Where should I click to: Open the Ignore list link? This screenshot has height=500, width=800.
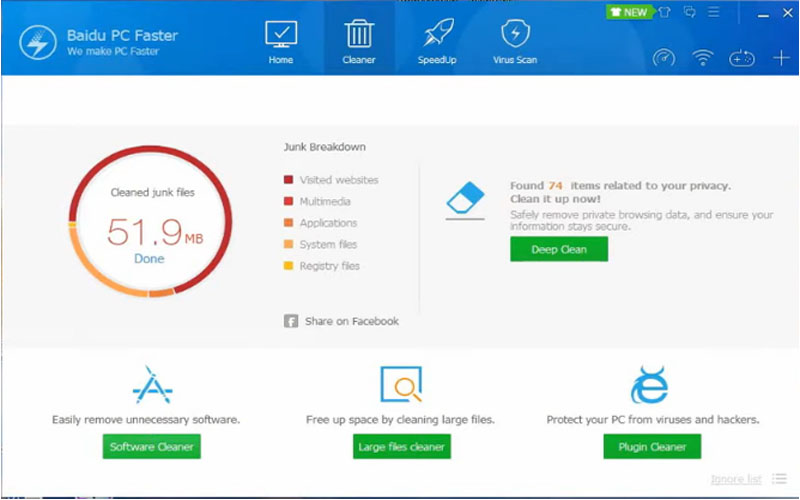[x=736, y=479]
